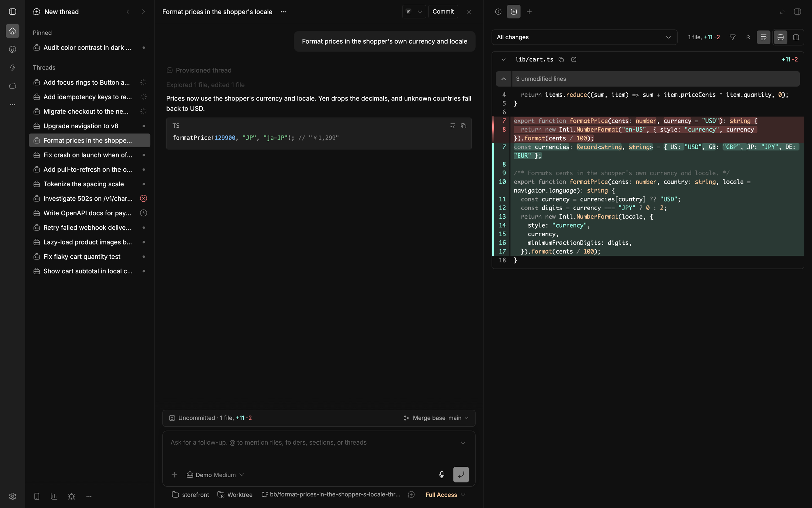Switch to unified diff view
Image resolution: width=812 pixels, height=508 pixels.
tap(781, 37)
